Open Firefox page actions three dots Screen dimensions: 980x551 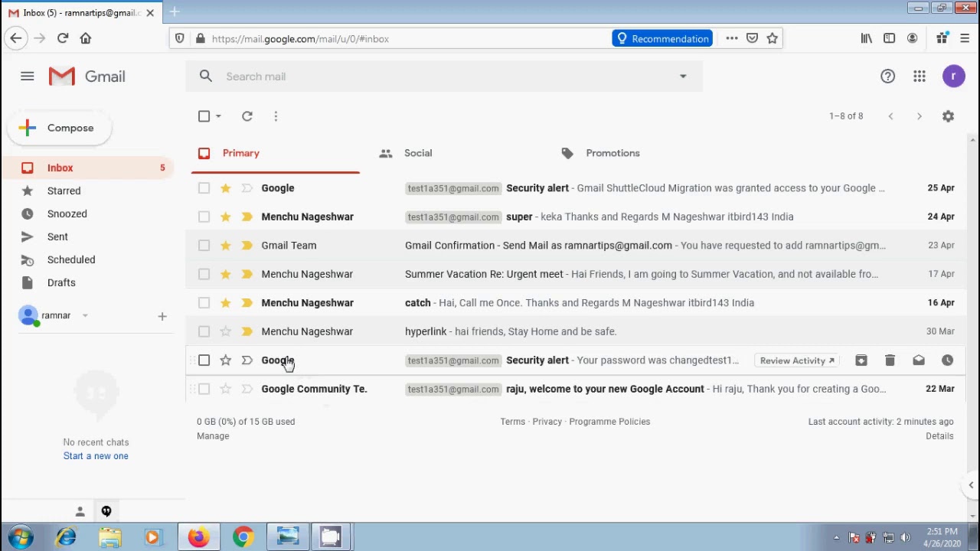point(732,38)
